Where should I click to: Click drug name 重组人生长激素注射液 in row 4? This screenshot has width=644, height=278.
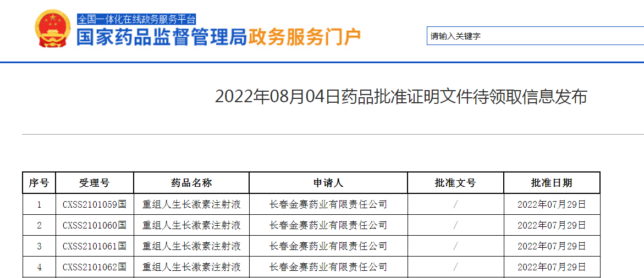click(x=191, y=268)
